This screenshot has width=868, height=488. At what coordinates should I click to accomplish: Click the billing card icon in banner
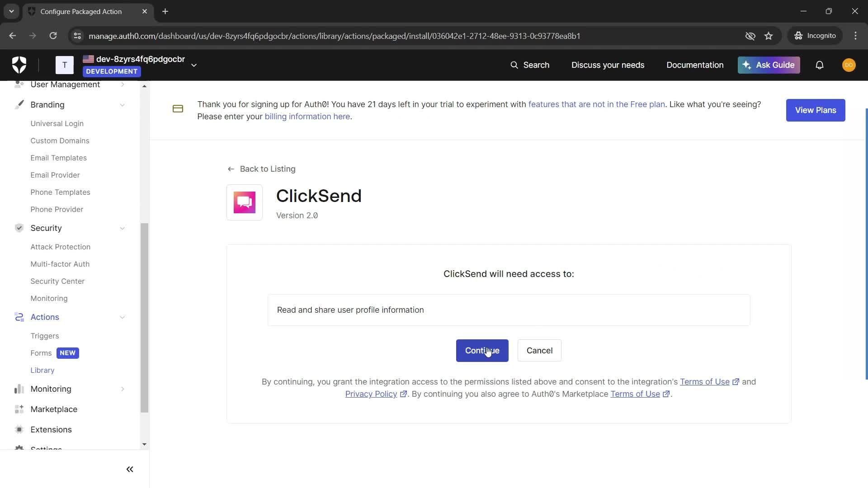[x=178, y=109]
